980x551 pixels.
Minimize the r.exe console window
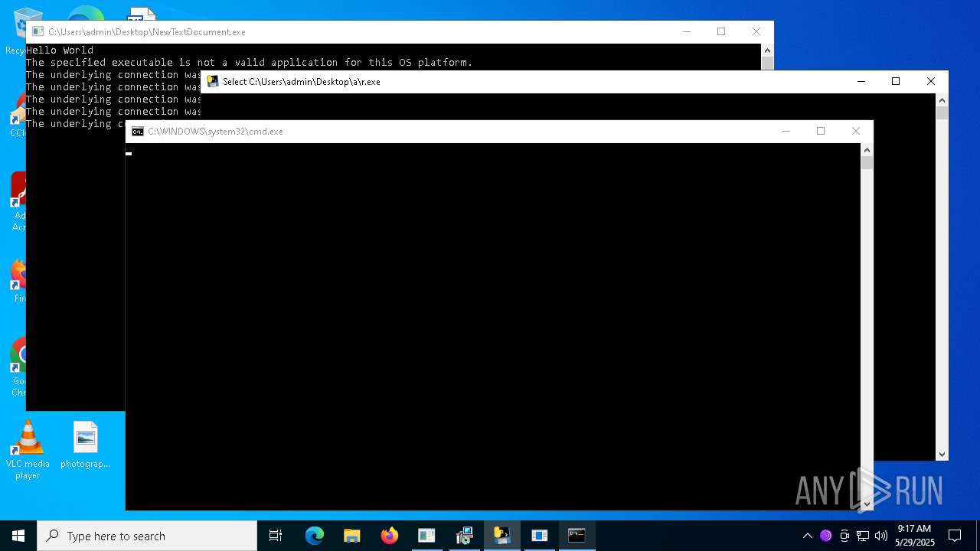click(861, 81)
